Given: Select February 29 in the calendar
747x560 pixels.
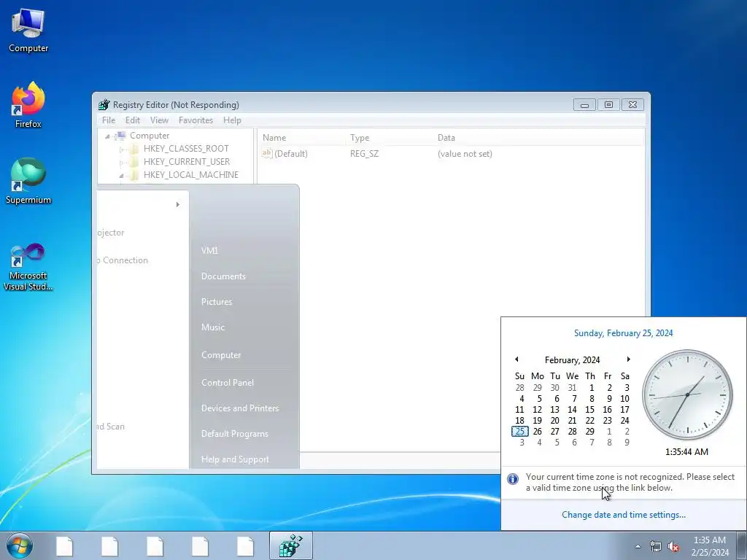Looking at the screenshot, I should coord(589,432).
